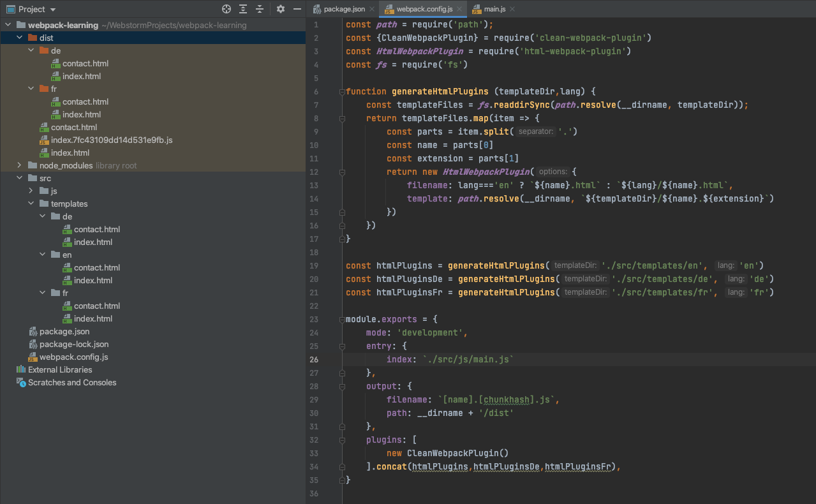Select the orange de folder icon in dist
Viewport: 816px width, 504px height.
click(44, 51)
